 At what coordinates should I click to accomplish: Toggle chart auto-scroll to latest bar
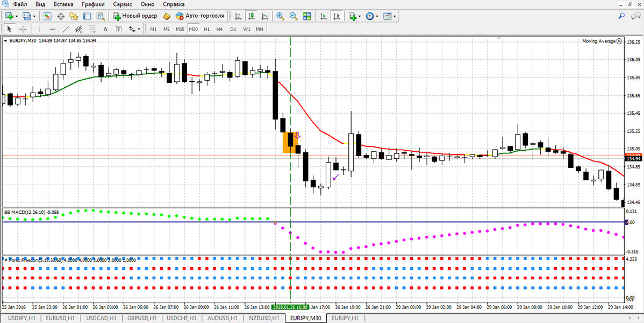click(322, 16)
